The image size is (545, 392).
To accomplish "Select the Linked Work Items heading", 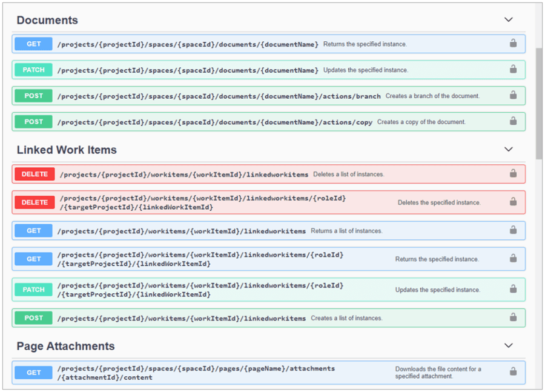I will coord(67,150).
